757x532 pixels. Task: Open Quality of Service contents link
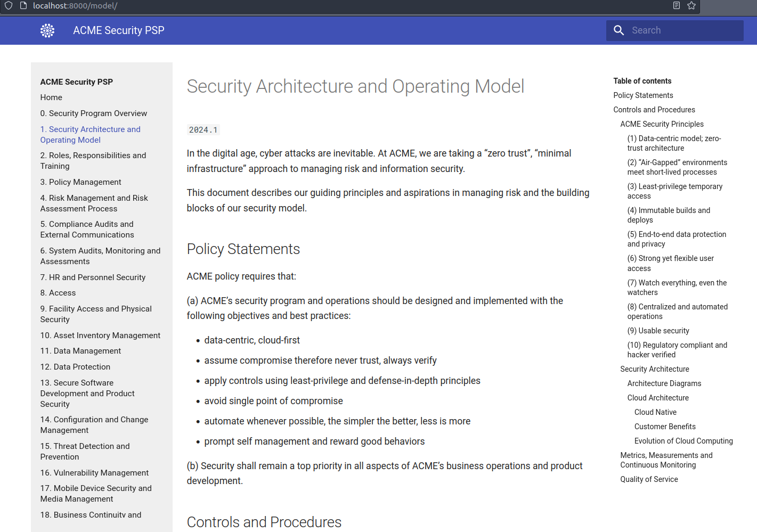[649, 479]
